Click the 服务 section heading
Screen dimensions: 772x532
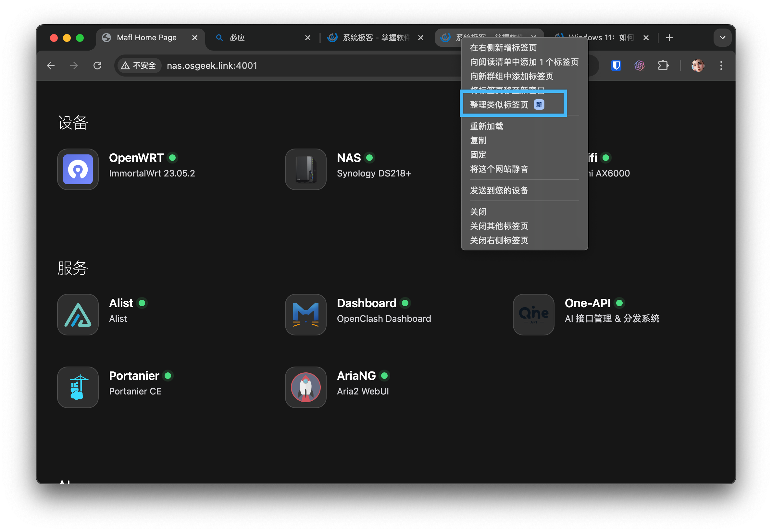pyautogui.click(x=73, y=268)
